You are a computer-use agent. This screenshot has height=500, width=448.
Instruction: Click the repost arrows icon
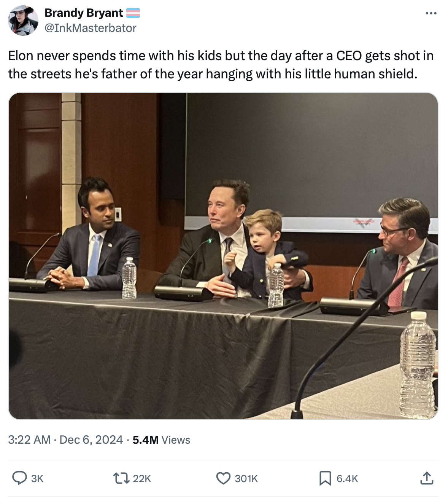pos(122,478)
